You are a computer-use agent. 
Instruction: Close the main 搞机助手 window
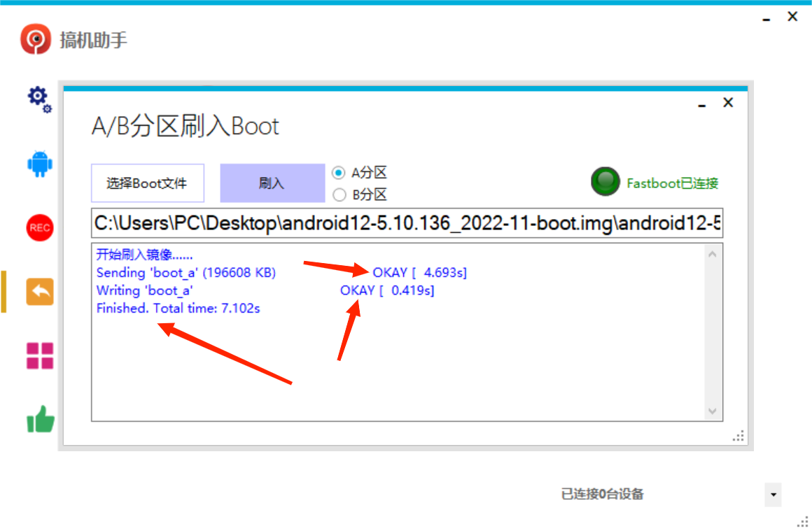click(x=792, y=17)
